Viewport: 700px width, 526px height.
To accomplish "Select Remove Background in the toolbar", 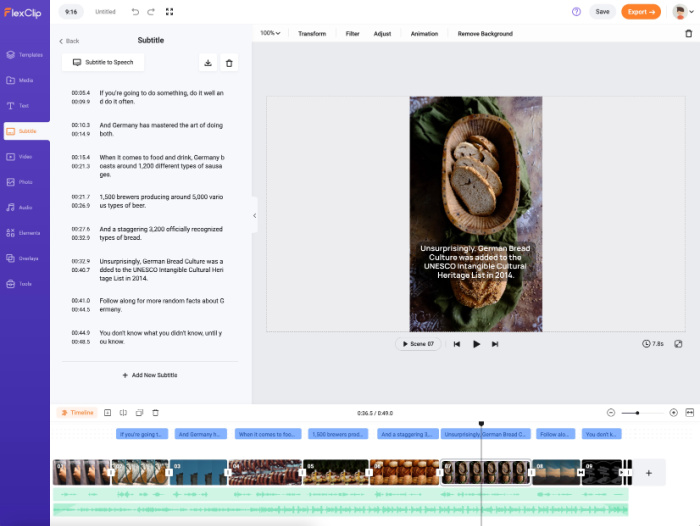I will coord(485,33).
